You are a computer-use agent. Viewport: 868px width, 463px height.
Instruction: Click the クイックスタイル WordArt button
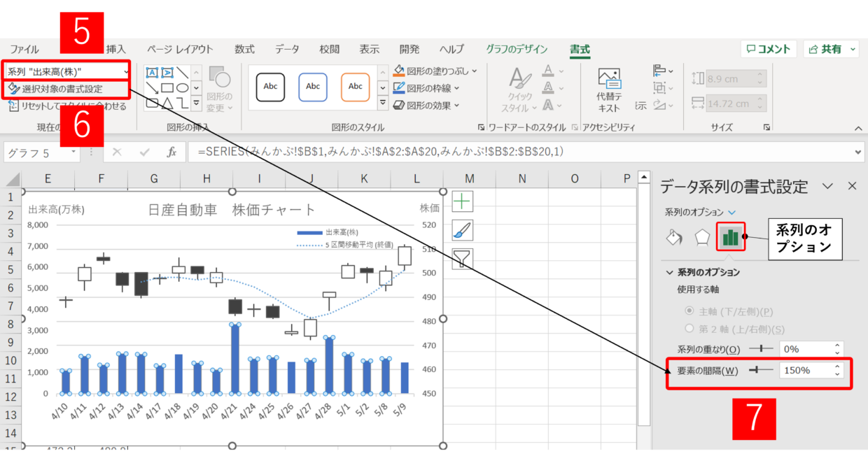click(518, 90)
